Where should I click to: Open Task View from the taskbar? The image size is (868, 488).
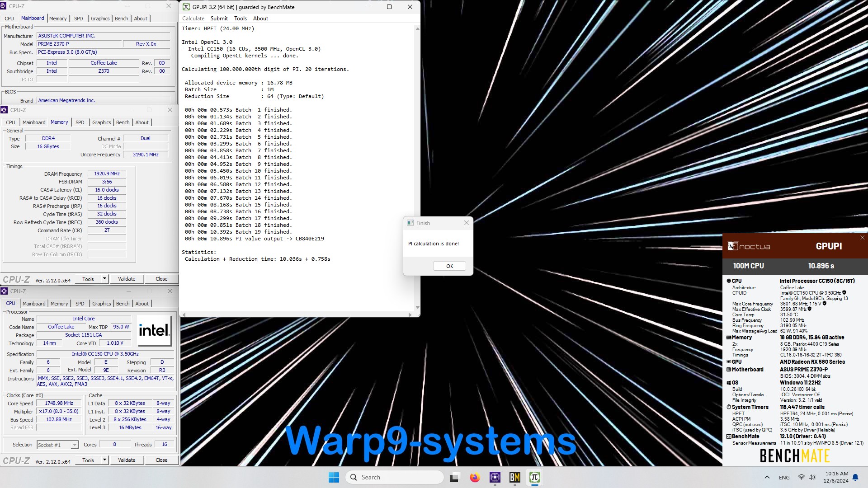[454, 477]
